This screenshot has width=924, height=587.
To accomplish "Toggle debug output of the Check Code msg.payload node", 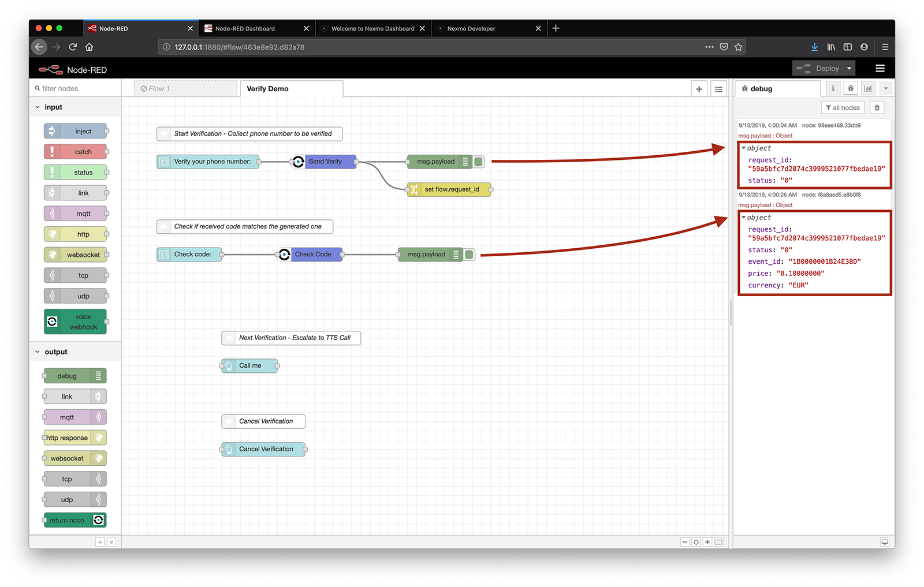I will point(469,254).
